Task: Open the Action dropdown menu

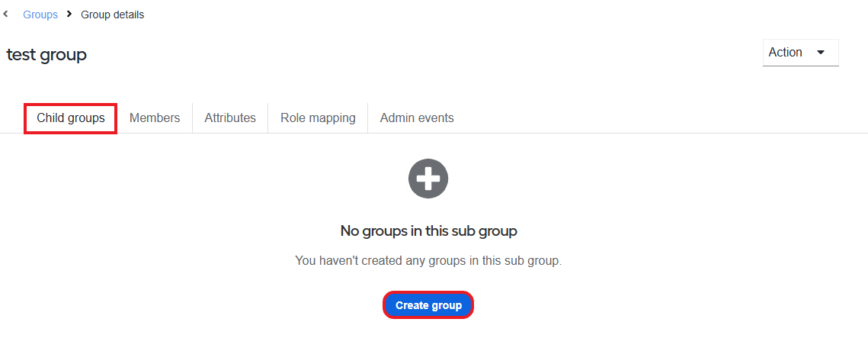Action: coord(800,53)
